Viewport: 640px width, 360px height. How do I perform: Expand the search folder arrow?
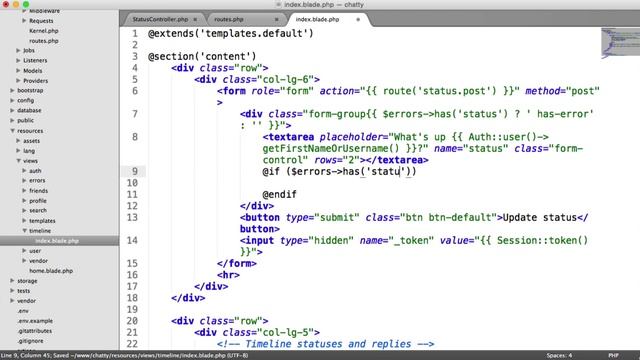[x=24, y=211]
